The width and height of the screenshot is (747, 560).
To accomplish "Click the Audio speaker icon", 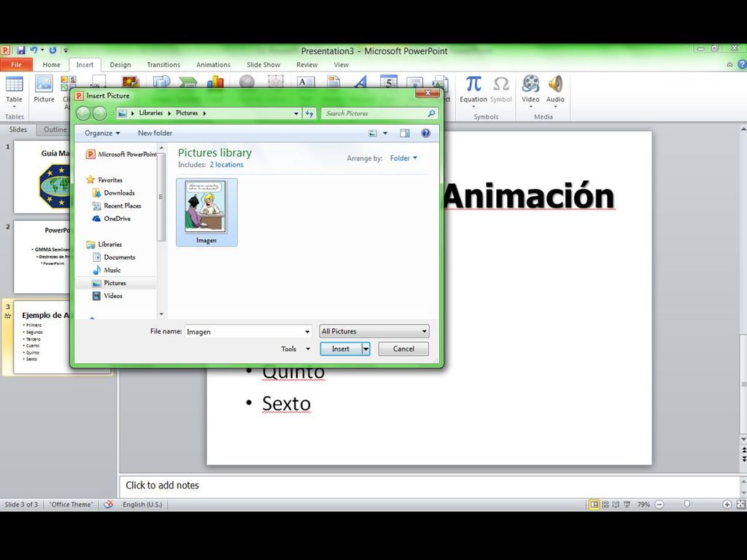I will [555, 84].
